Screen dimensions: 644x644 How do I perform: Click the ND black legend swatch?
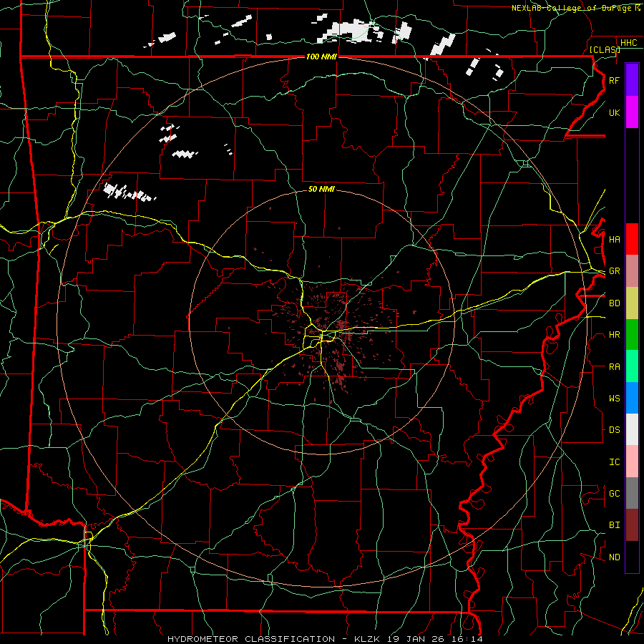(x=632, y=557)
